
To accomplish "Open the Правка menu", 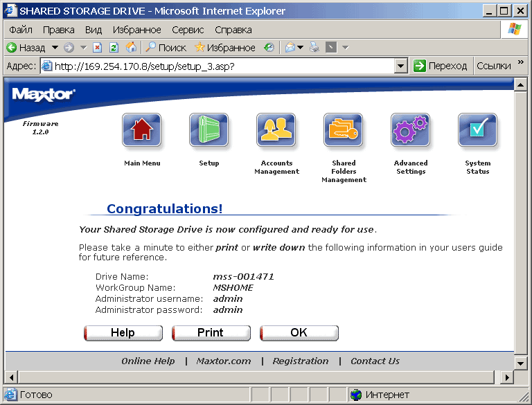I will click(58, 30).
